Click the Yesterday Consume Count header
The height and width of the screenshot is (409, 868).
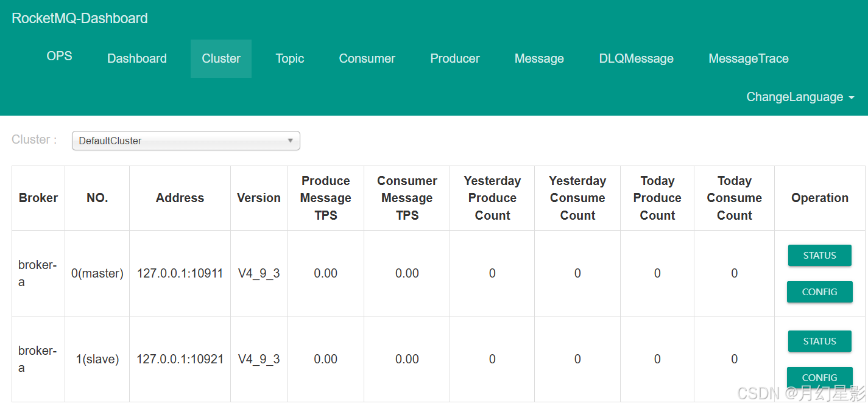(x=577, y=198)
